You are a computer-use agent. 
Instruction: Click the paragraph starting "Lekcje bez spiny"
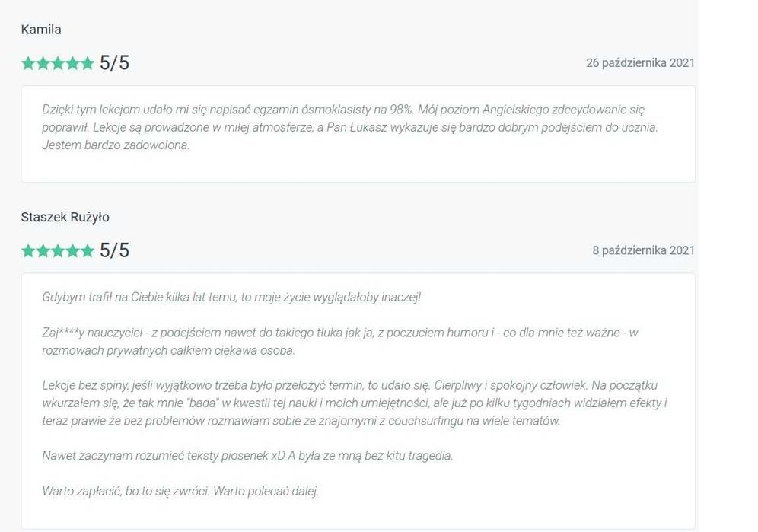[x=355, y=403]
